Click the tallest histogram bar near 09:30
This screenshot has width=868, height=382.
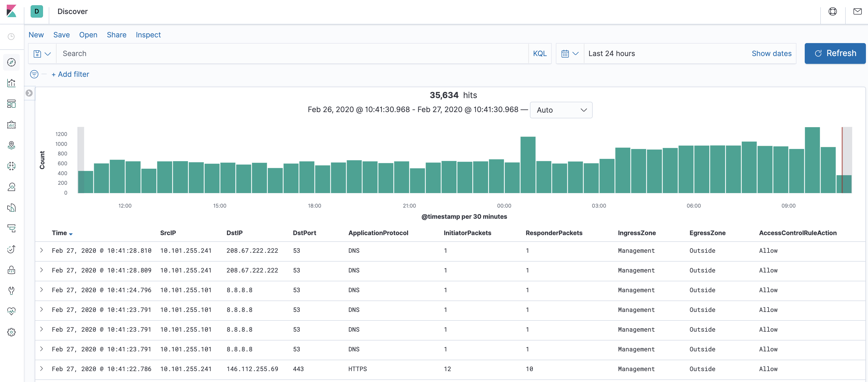812,160
